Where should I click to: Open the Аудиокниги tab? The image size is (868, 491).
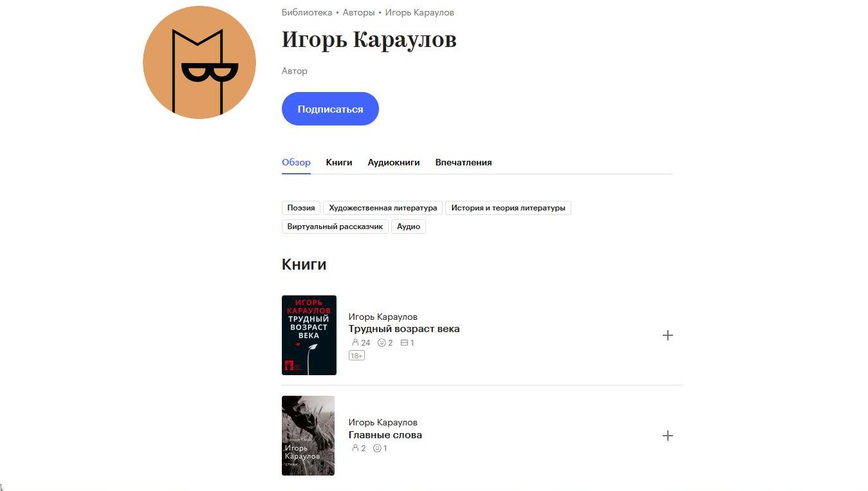(x=394, y=163)
